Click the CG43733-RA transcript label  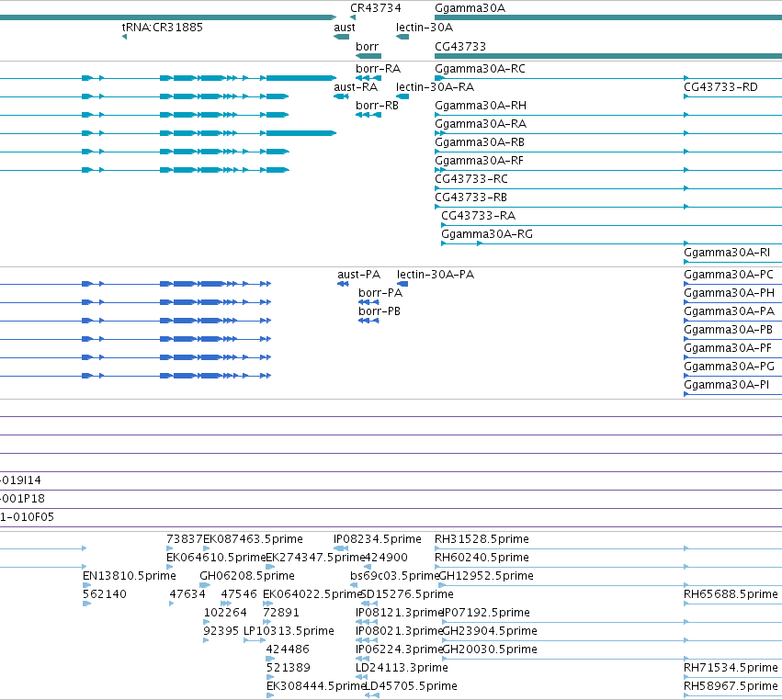(478, 215)
